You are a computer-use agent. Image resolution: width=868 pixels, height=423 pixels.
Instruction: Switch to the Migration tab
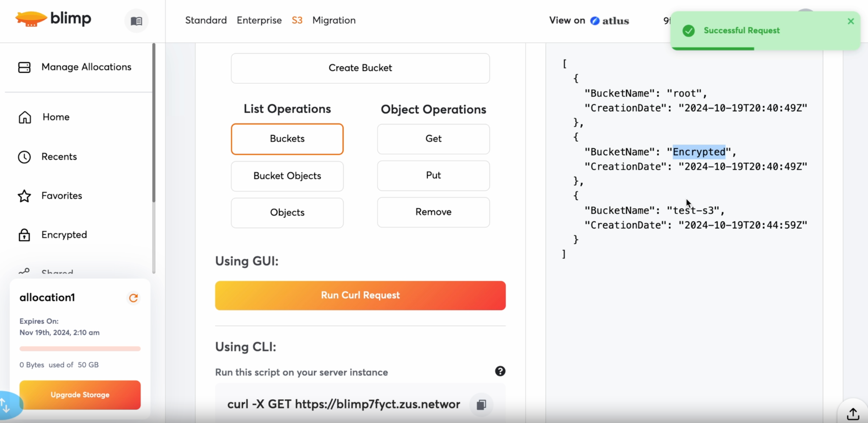pos(334,20)
